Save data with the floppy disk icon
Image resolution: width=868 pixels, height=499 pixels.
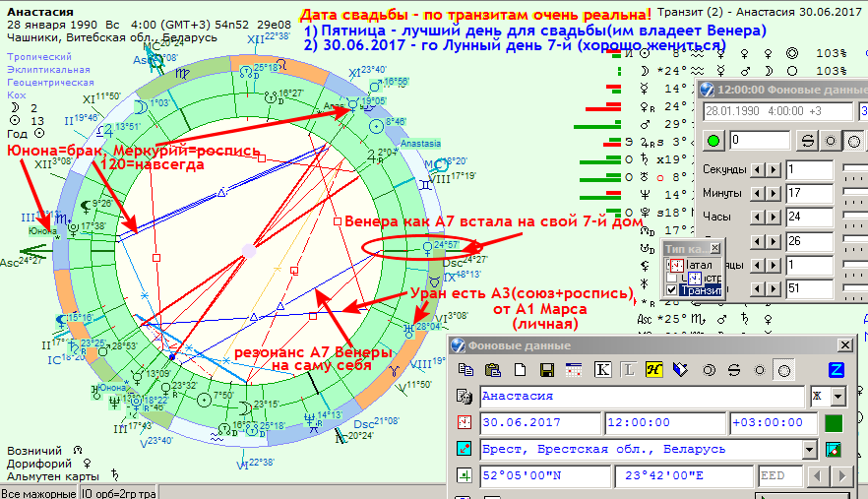click(547, 370)
